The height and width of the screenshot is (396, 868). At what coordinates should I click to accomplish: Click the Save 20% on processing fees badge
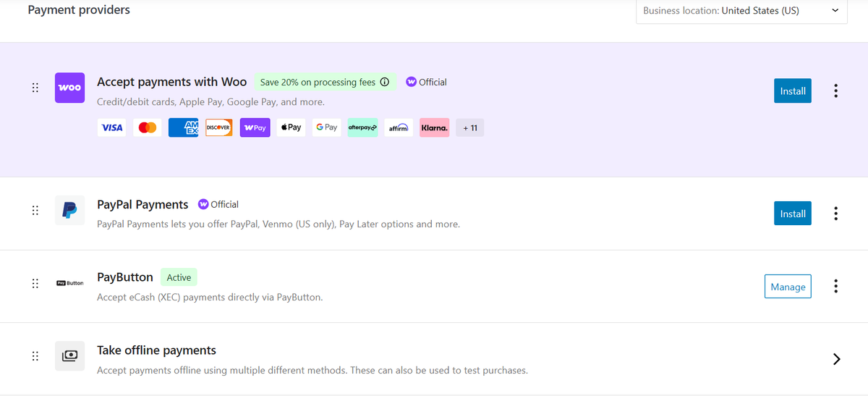click(325, 83)
